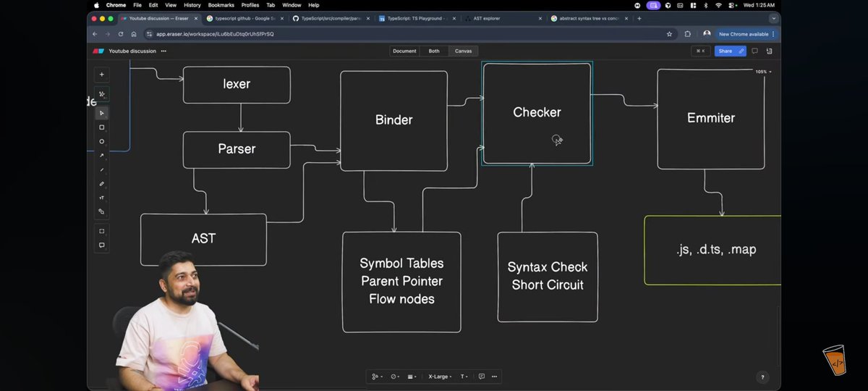
Task: Select the Emmiter box on canvas
Action: (x=710, y=119)
